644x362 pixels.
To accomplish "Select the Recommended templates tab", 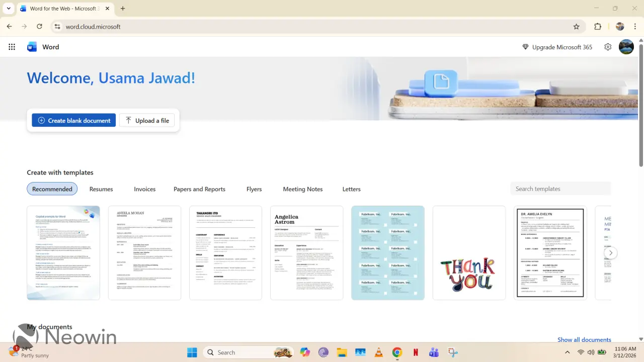I will 52,189.
